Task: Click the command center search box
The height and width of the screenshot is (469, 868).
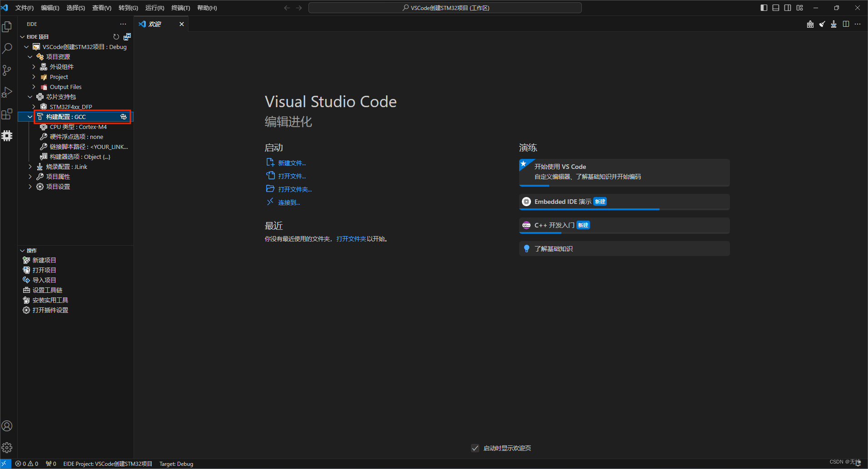Action: point(445,8)
